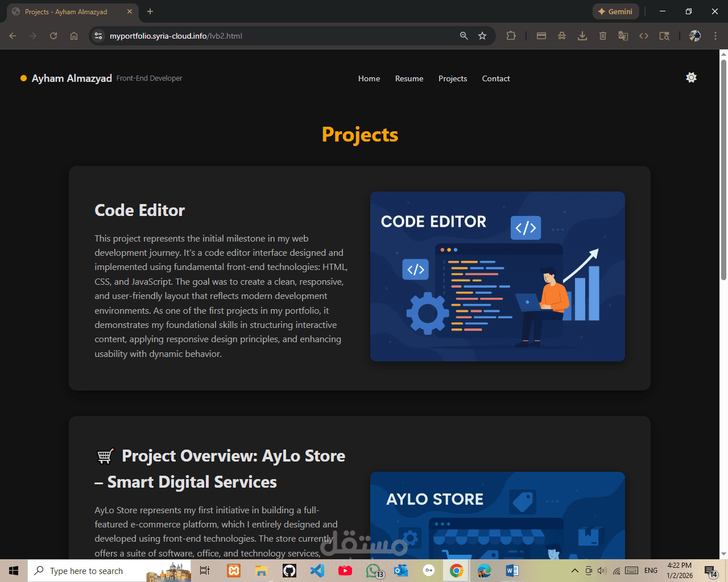Image resolution: width=728 pixels, height=582 pixels.
Task: Show hidden system tray icons
Action: [x=574, y=571]
